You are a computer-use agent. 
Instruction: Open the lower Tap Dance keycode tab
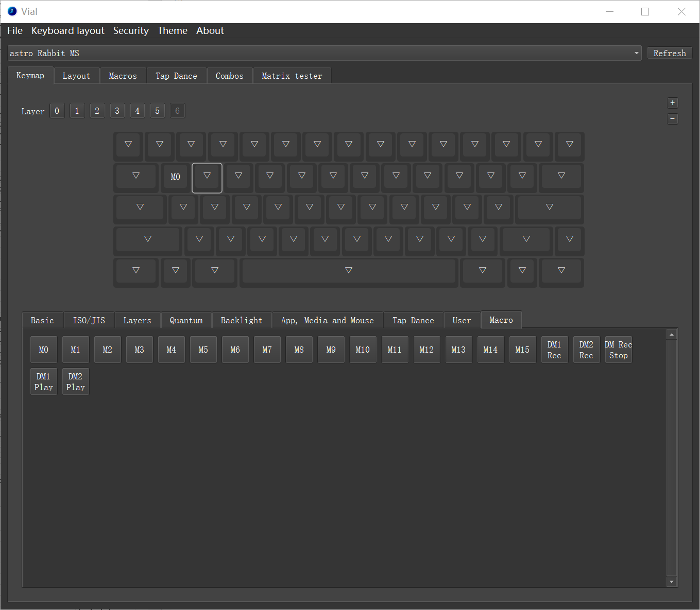[x=413, y=320]
